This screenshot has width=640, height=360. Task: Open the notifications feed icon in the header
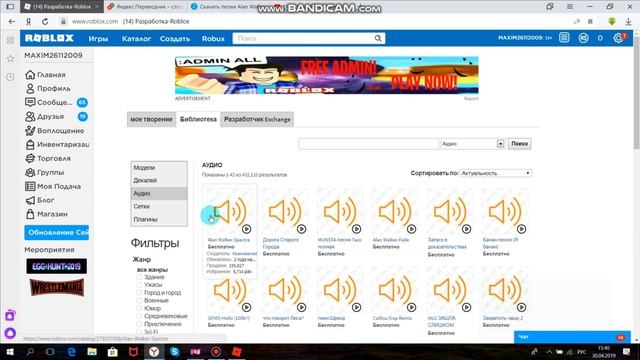tap(564, 38)
